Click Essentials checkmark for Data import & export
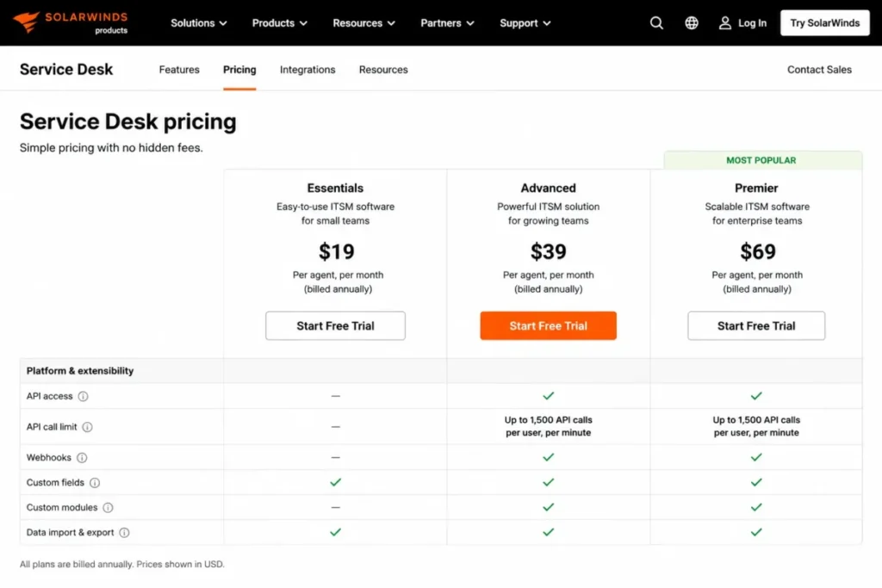This screenshot has height=588, width=882. pos(336,532)
